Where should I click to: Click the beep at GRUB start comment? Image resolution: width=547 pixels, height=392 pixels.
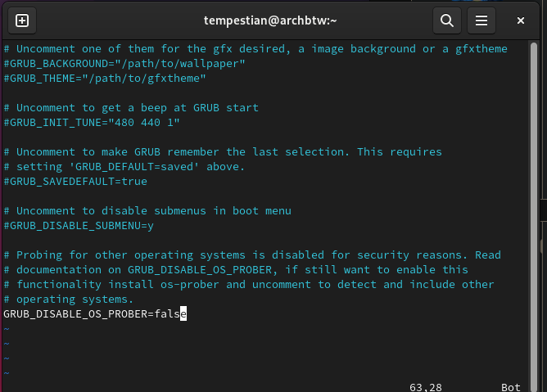[131, 107]
